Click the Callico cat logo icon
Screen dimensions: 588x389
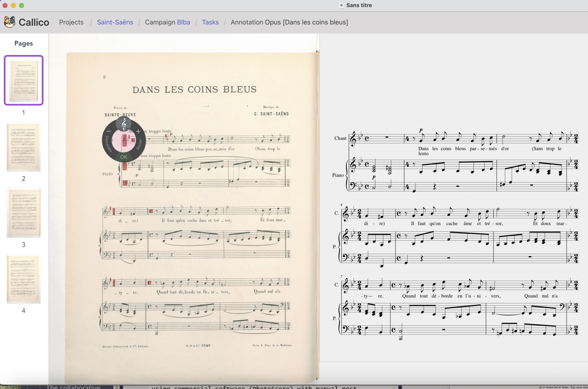click(x=9, y=22)
